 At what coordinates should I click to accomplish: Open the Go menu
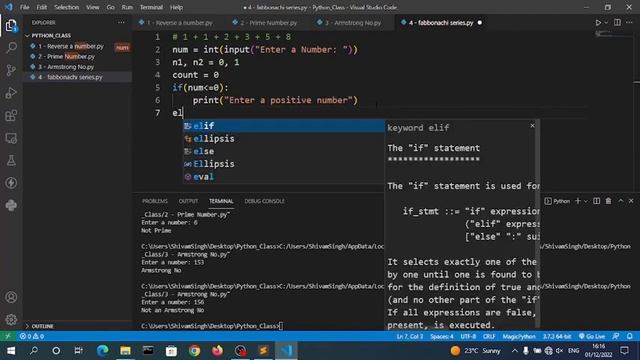[110, 7]
